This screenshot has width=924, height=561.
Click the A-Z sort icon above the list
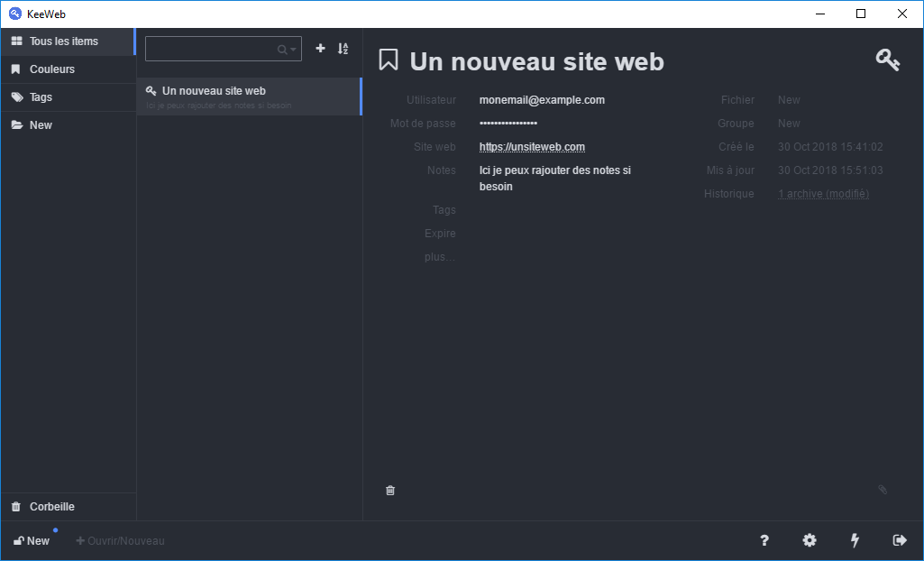(x=343, y=48)
